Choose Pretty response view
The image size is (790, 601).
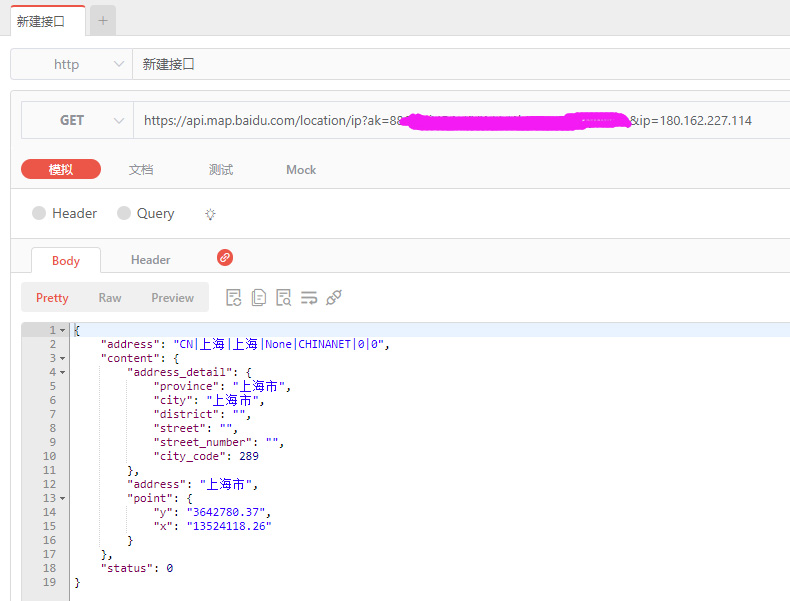(x=52, y=298)
